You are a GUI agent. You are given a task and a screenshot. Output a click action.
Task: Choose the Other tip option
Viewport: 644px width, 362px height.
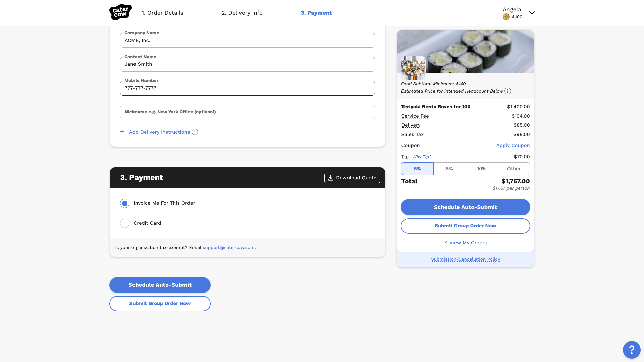tap(514, 169)
